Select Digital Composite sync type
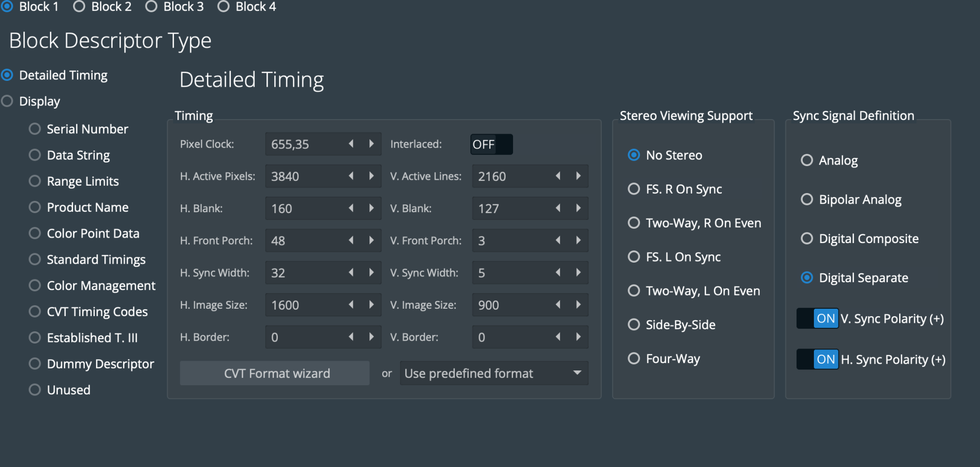The width and height of the screenshot is (980, 467). (x=807, y=239)
